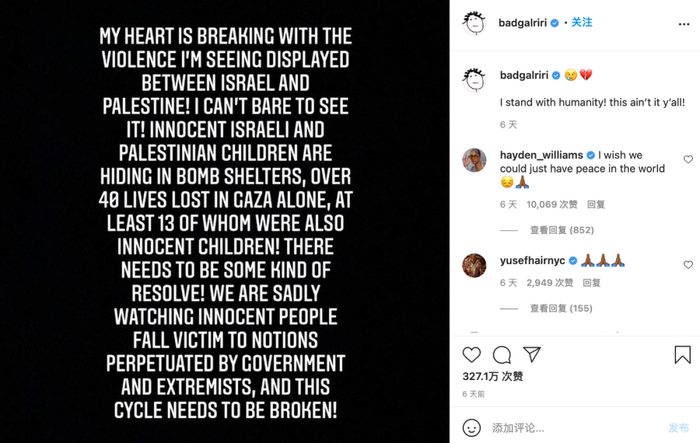Toggle like on hayden_williams' comment
This screenshot has width=700, height=443.
coord(688,159)
